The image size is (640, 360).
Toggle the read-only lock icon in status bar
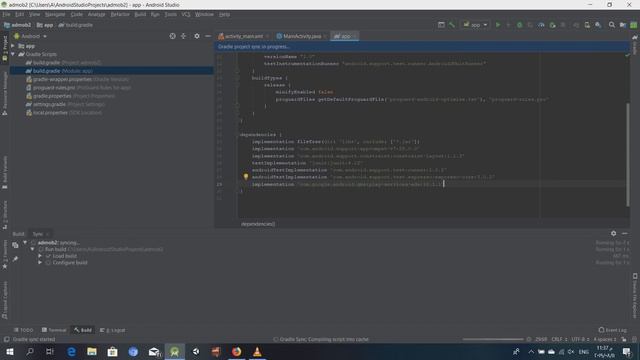[x=624, y=339]
